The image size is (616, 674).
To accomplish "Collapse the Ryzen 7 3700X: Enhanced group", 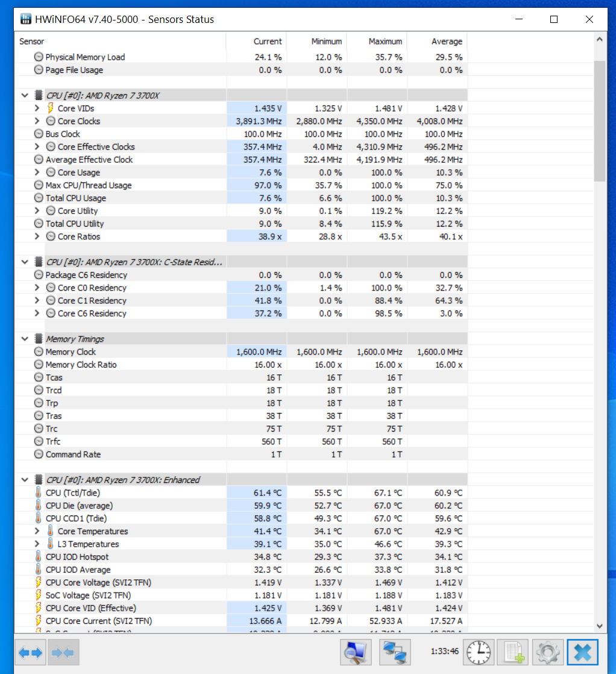I will click(25, 480).
